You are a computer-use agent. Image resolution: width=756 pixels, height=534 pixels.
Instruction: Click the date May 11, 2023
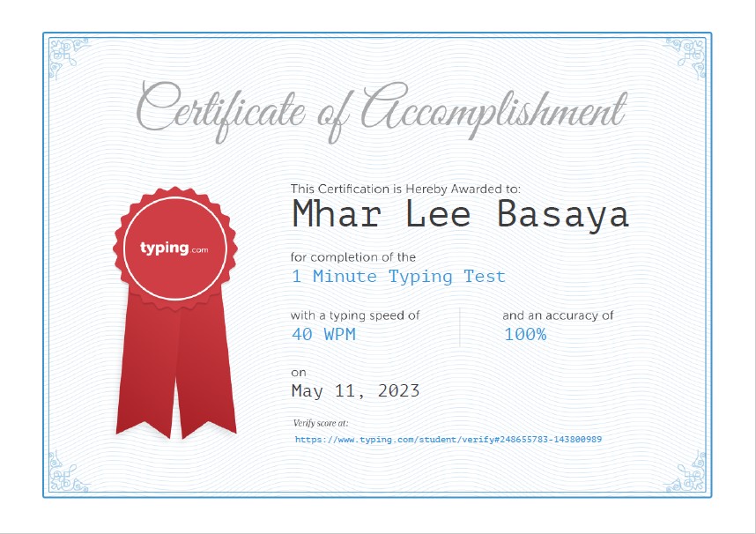(x=355, y=390)
